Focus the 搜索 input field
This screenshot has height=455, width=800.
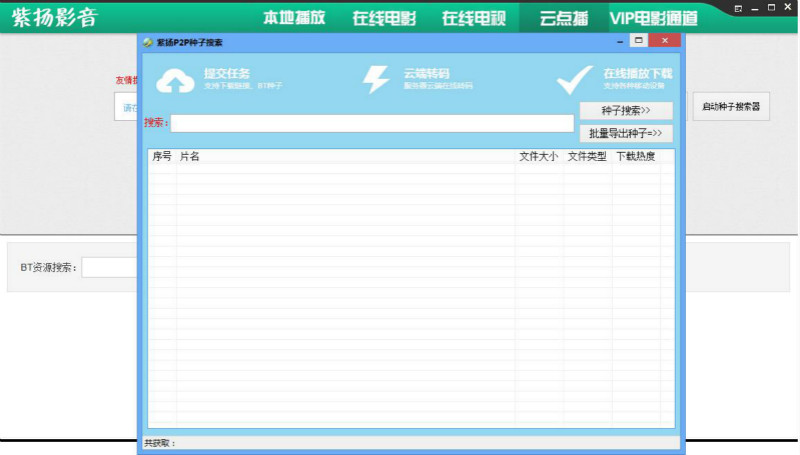372,123
